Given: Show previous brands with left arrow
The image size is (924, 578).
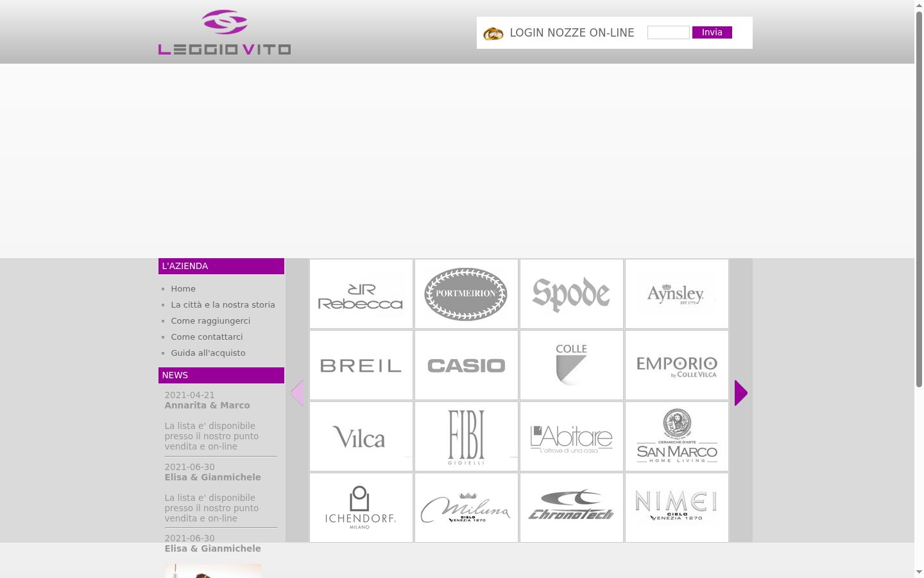Looking at the screenshot, I should (x=297, y=393).
